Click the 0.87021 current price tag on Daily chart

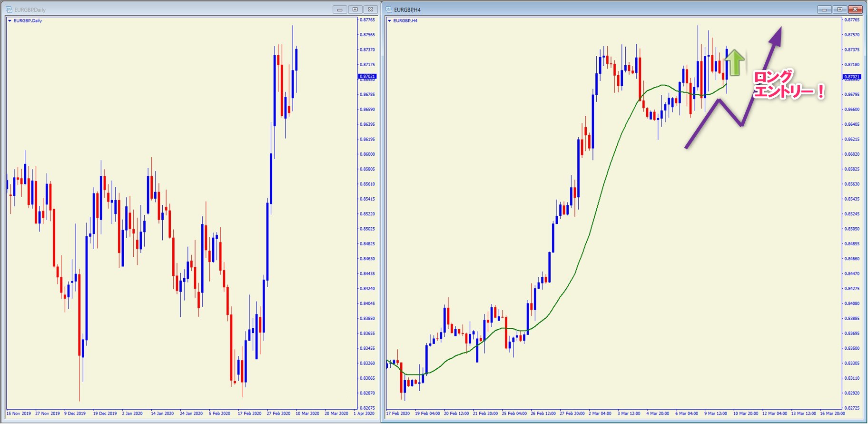pos(367,76)
